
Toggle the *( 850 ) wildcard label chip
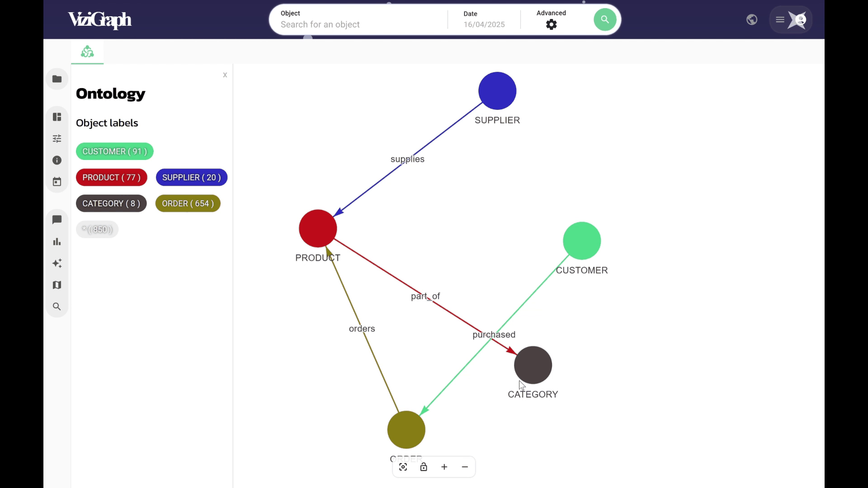tap(97, 229)
